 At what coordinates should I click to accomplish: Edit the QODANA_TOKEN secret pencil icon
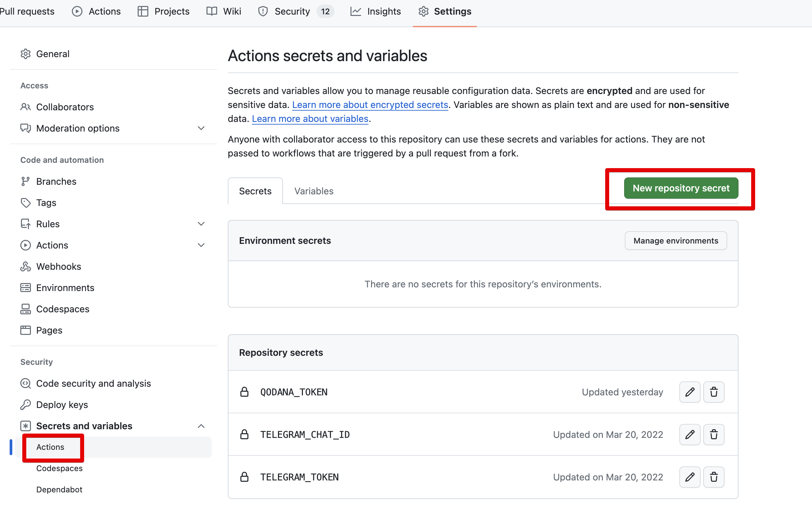[x=689, y=392]
